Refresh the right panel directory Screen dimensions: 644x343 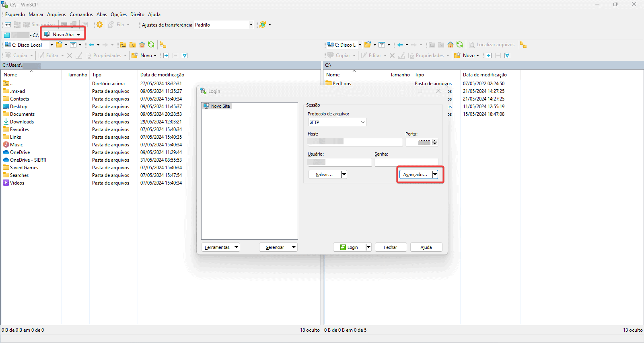(x=460, y=45)
